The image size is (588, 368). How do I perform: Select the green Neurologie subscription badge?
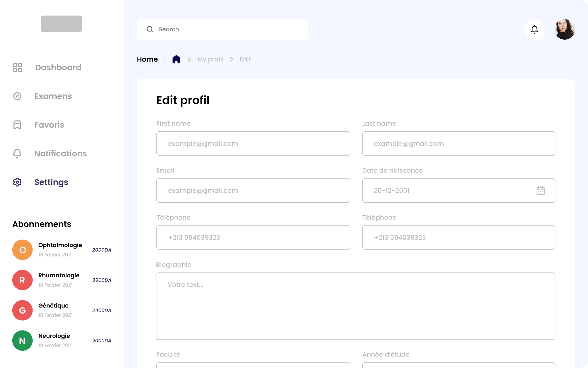point(22,340)
